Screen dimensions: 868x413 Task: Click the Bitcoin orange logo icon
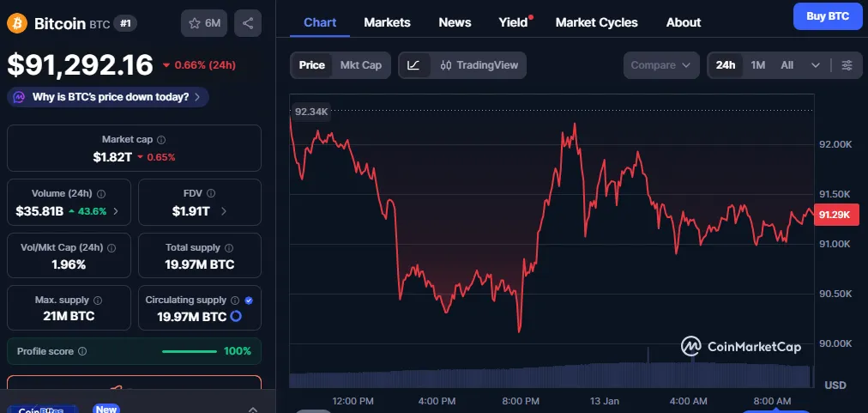point(16,23)
